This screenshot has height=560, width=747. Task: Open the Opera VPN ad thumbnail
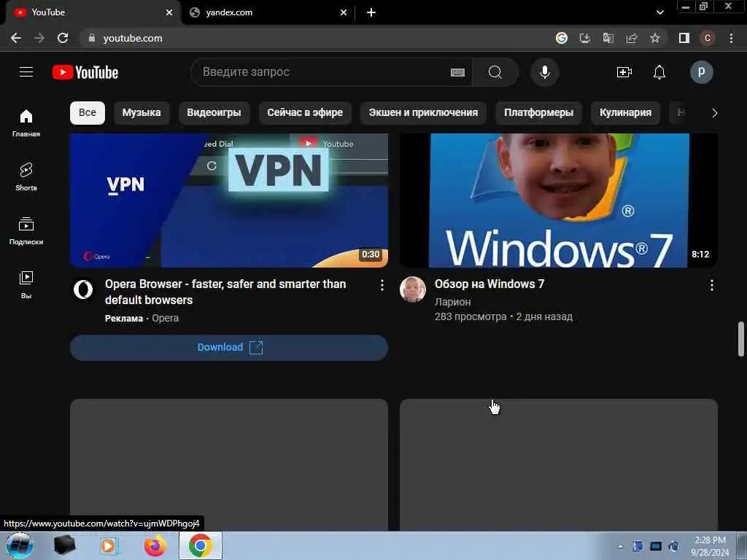[228, 200]
